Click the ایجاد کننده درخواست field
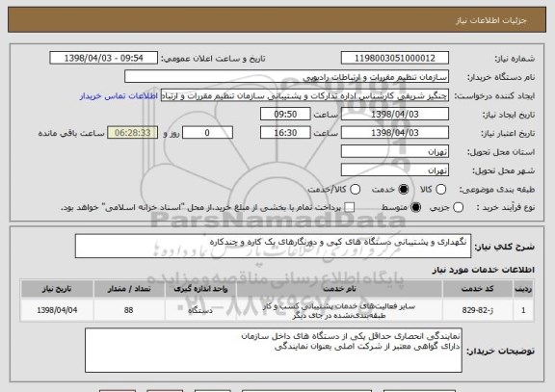The width and height of the screenshot is (555, 392). [x=304, y=95]
